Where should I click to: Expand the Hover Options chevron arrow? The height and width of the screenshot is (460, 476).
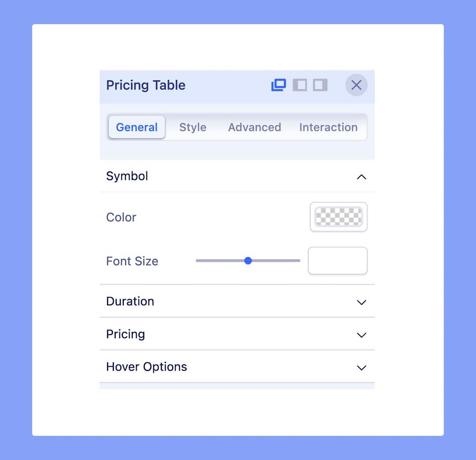(361, 368)
